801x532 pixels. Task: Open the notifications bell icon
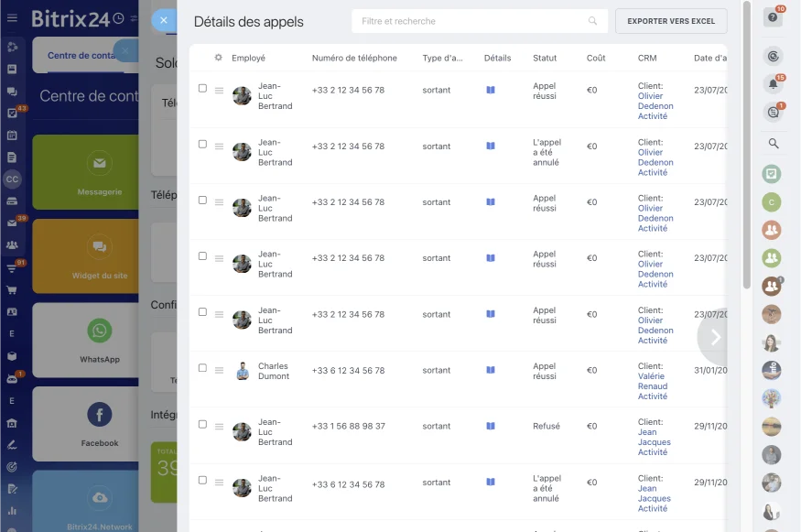pyautogui.click(x=773, y=84)
